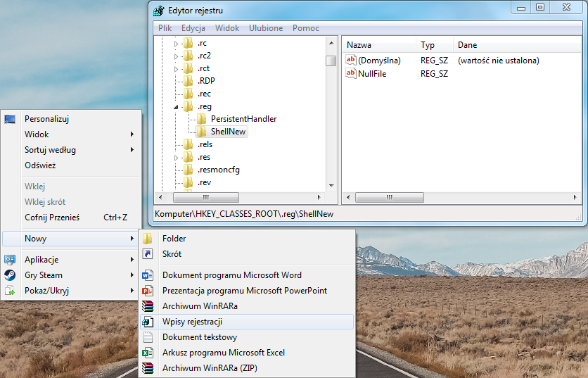Viewport: 588px width, 378px height.
Task: Click the (Domyślna) string value icon
Action: tap(351, 60)
